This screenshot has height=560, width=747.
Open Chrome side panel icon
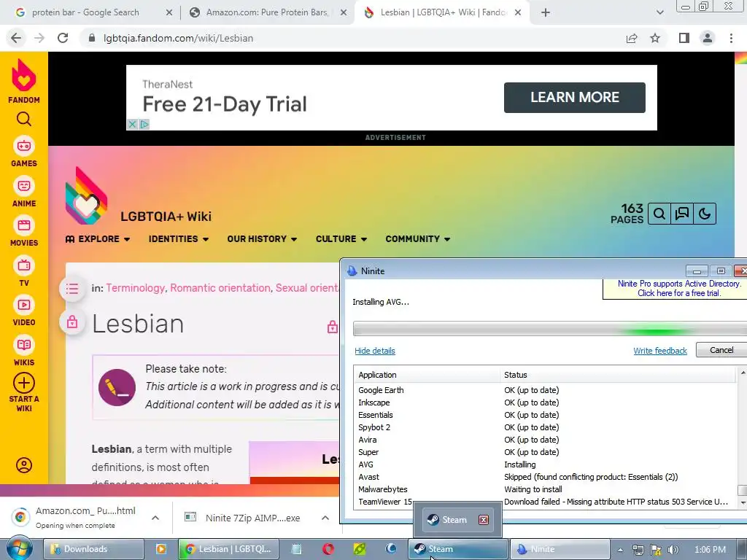point(684,38)
